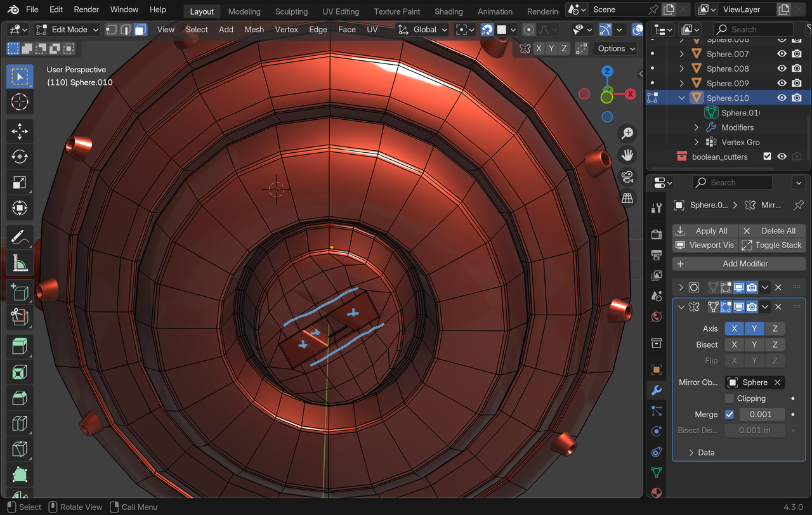Pin the properties editor context
This screenshot has height=515, width=812.
coord(799,205)
